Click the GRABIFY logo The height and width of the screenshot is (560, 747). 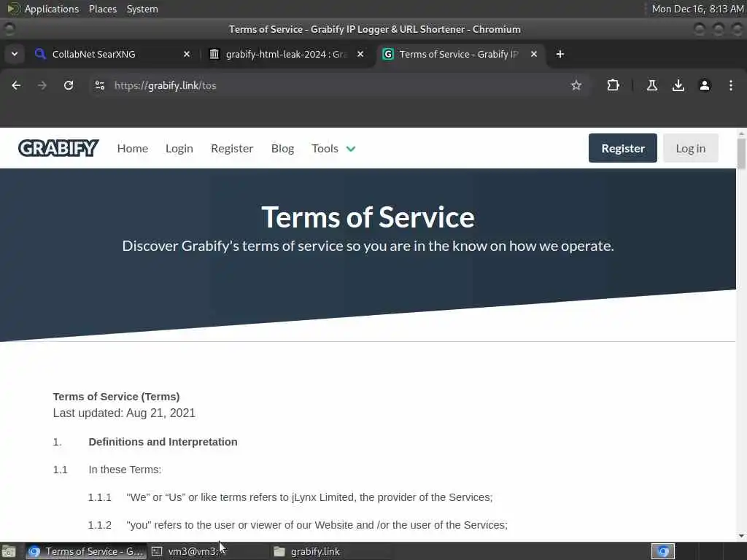58,148
